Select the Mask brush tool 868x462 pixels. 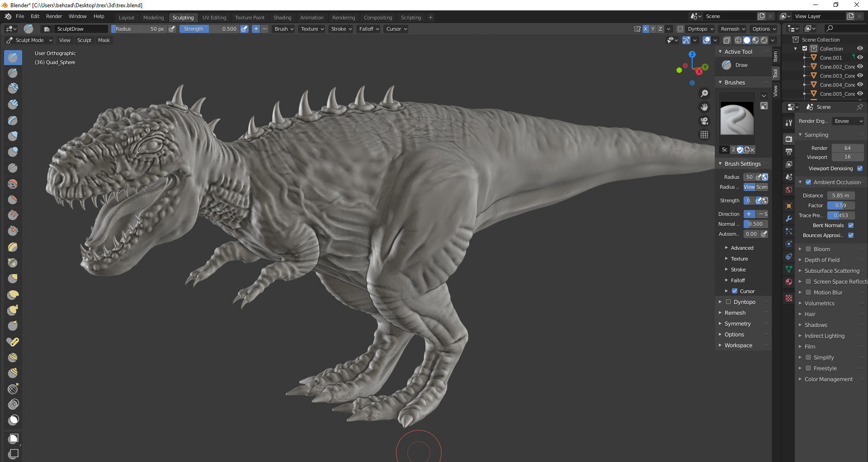pyautogui.click(x=14, y=420)
